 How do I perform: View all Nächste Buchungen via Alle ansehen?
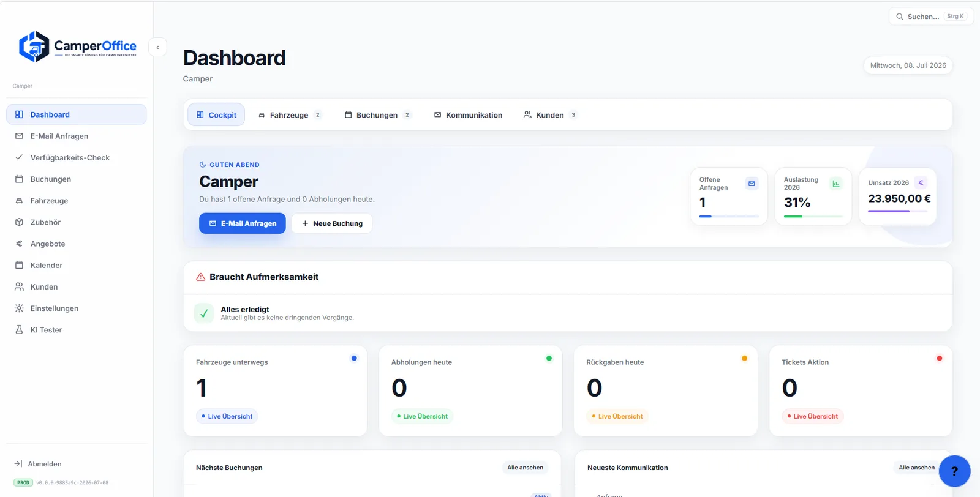[x=525, y=468]
